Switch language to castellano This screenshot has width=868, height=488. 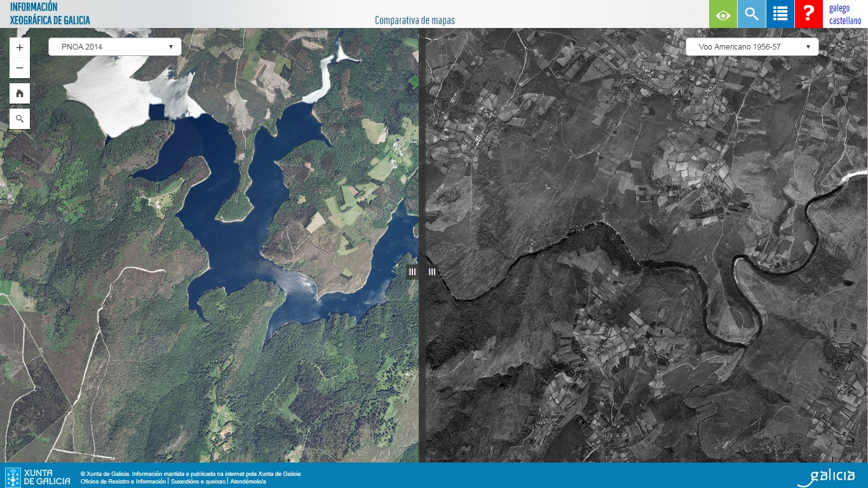click(845, 21)
